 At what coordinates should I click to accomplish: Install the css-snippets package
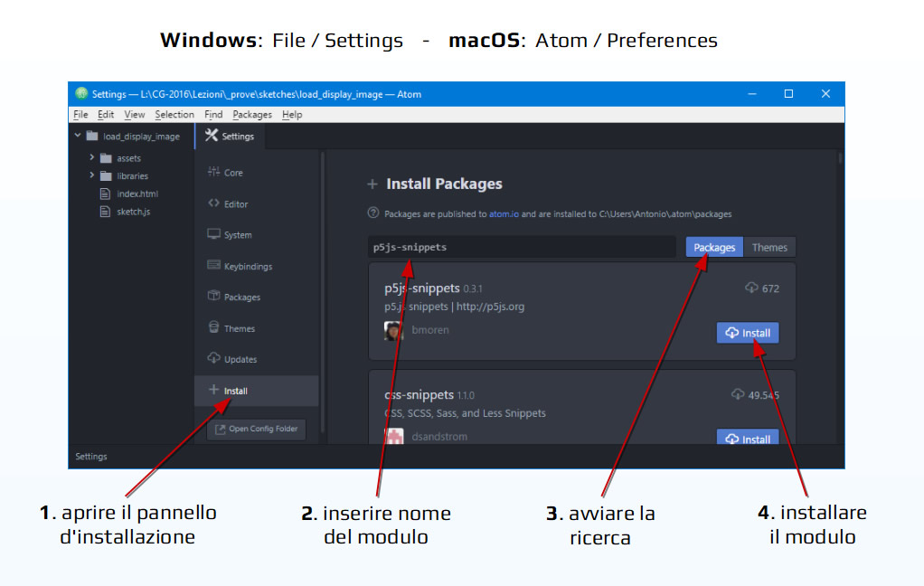coord(748,438)
